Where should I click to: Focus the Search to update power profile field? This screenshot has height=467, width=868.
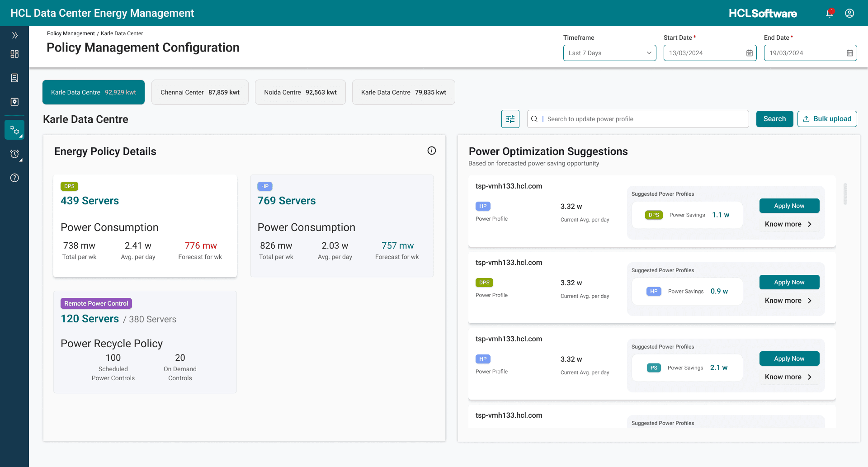coord(638,119)
